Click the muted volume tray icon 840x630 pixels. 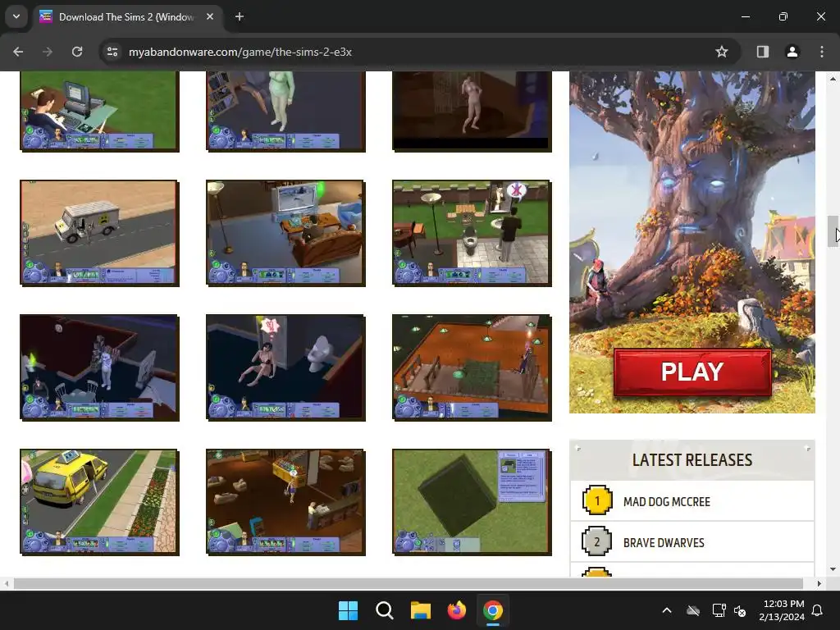point(740,610)
